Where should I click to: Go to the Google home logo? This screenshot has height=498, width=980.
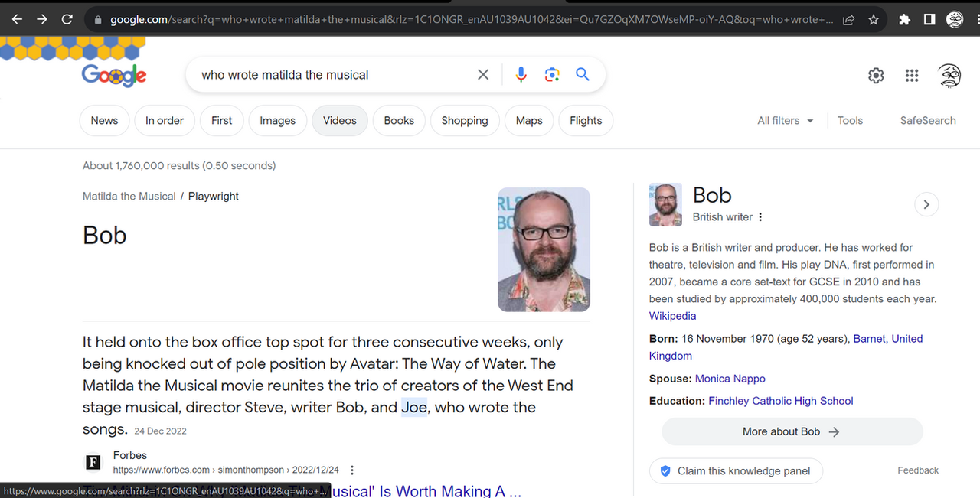click(x=114, y=75)
